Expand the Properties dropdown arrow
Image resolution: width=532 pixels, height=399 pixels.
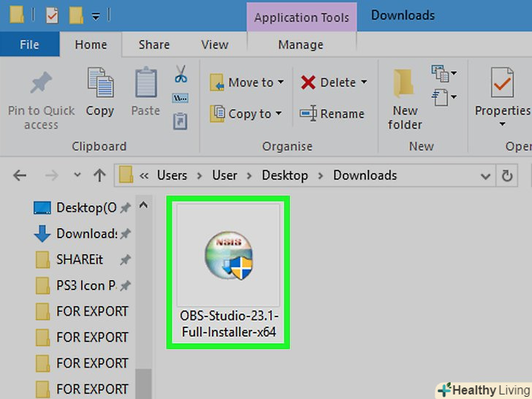tap(502, 124)
